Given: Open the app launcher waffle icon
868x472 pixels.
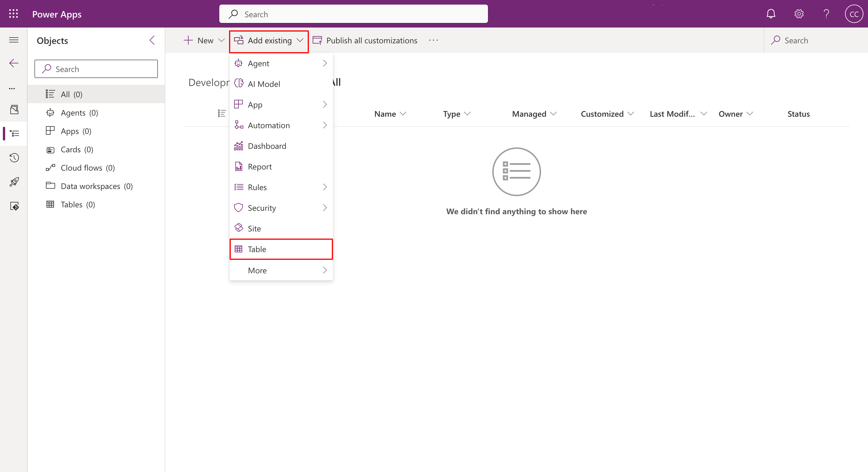Looking at the screenshot, I should point(13,14).
